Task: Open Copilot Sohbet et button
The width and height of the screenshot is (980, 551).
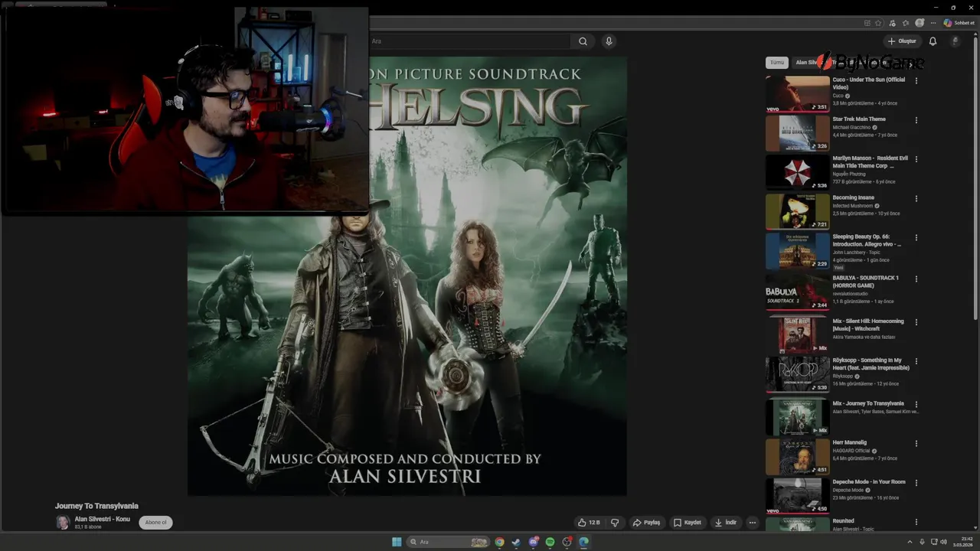Action: click(x=959, y=23)
